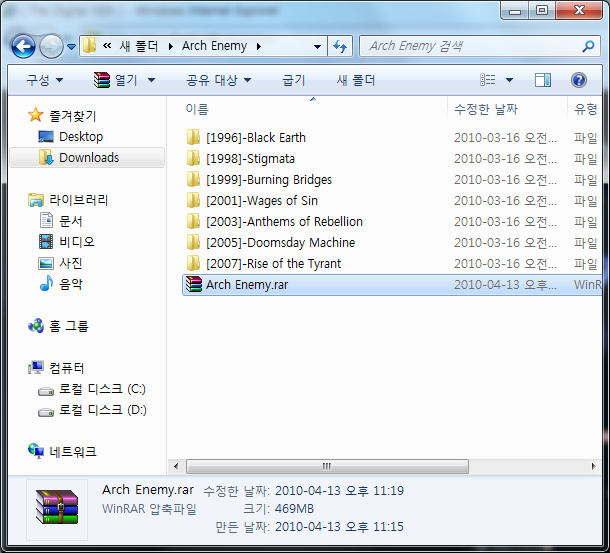Expand the 구성 organize menu
The height and width of the screenshot is (553, 610).
pos(44,80)
